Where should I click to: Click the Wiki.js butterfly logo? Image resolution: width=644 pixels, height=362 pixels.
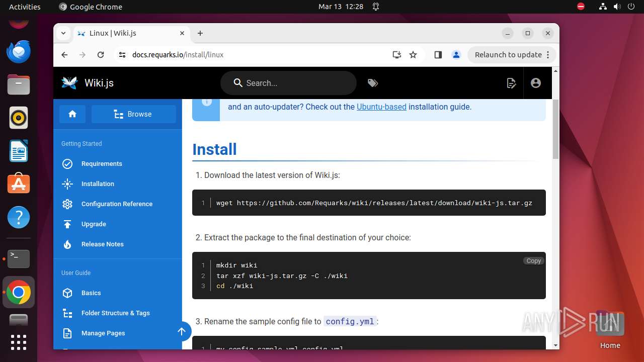69,83
